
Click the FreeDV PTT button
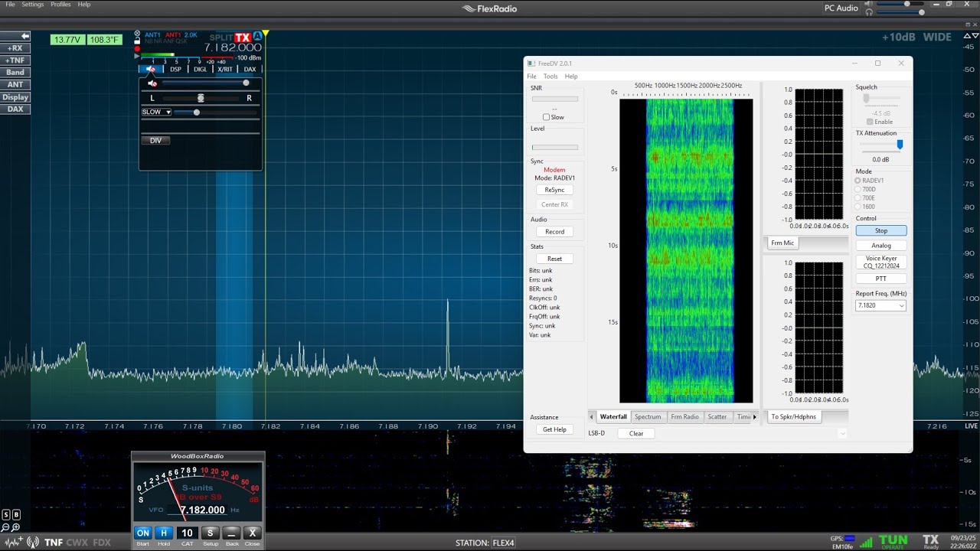tap(881, 279)
